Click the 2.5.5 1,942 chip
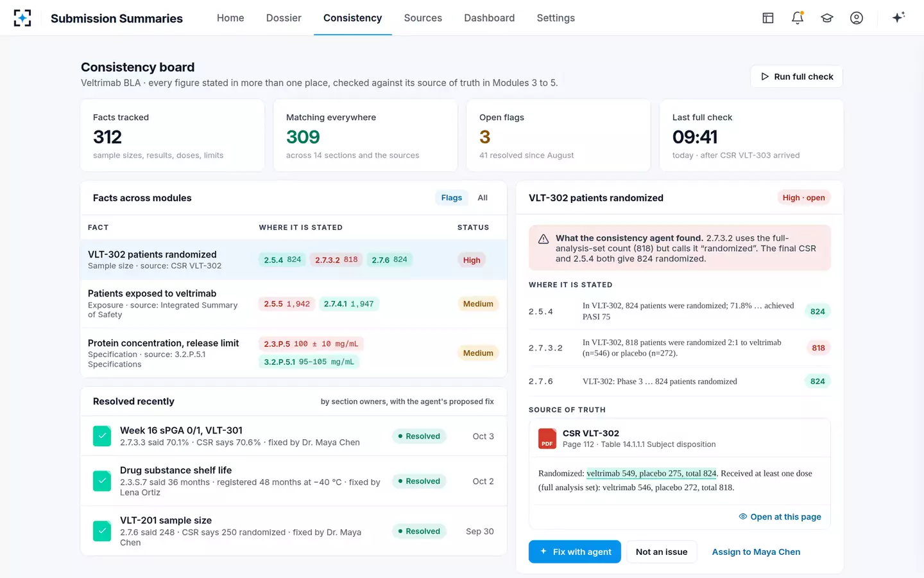Screen dimensions: 924x578 click(287, 304)
